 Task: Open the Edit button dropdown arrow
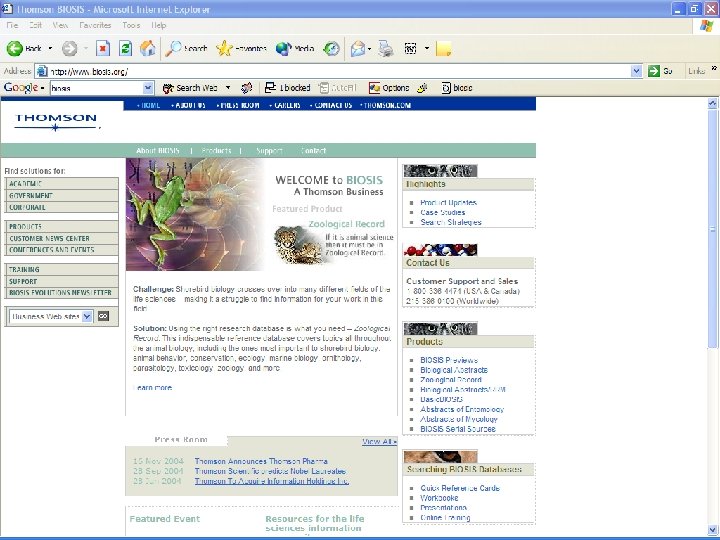427,48
